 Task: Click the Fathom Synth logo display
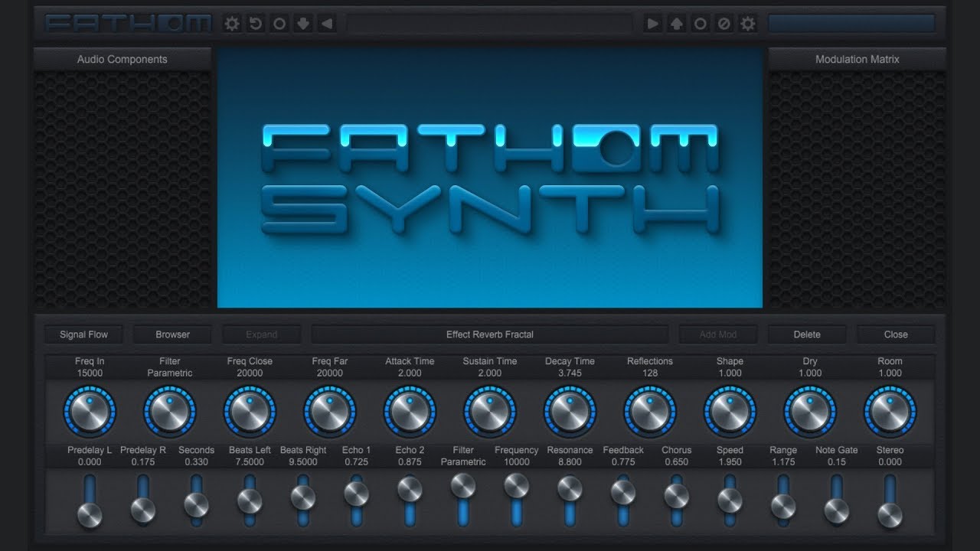(x=490, y=178)
